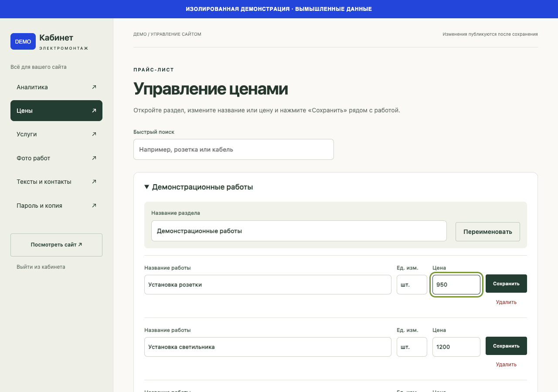
Task: Open the Фото работ section
Action: pos(56,158)
